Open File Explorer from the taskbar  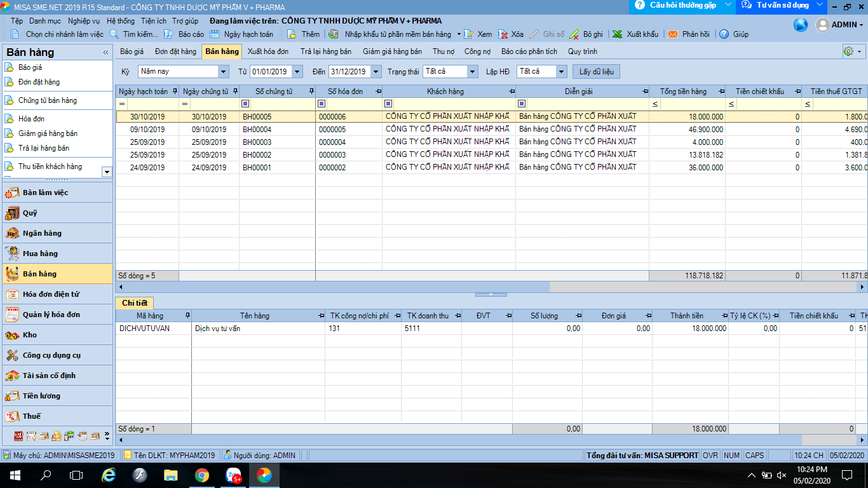click(171, 475)
